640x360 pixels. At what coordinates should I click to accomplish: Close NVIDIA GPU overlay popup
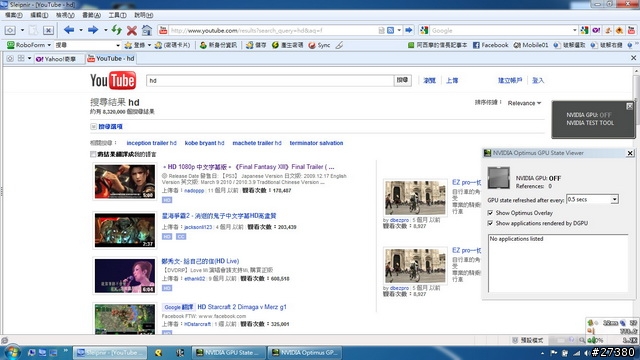pos(629,106)
